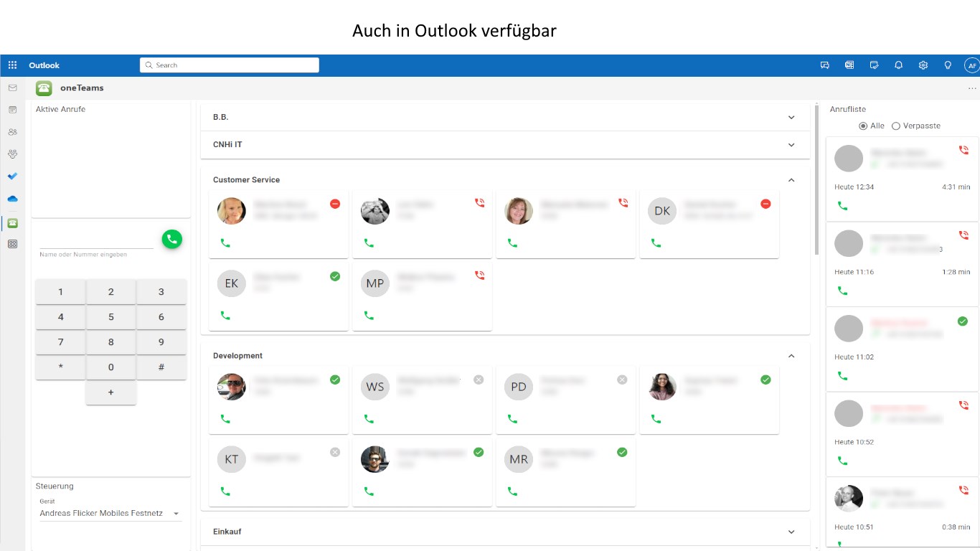The height and width of the screenshot is (551, 980).
Task: Call back the Heute 10:52 entry
Action: pos(843,461)
